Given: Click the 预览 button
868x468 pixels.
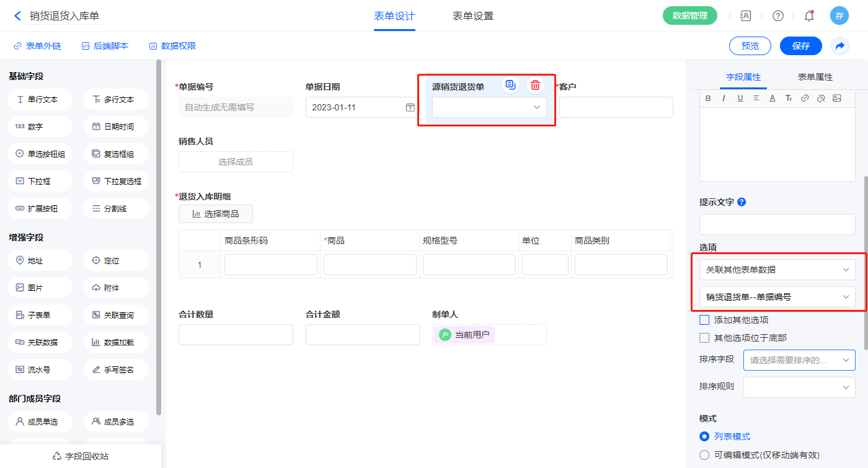Looking at the screenshot, I should coord(750,46).
